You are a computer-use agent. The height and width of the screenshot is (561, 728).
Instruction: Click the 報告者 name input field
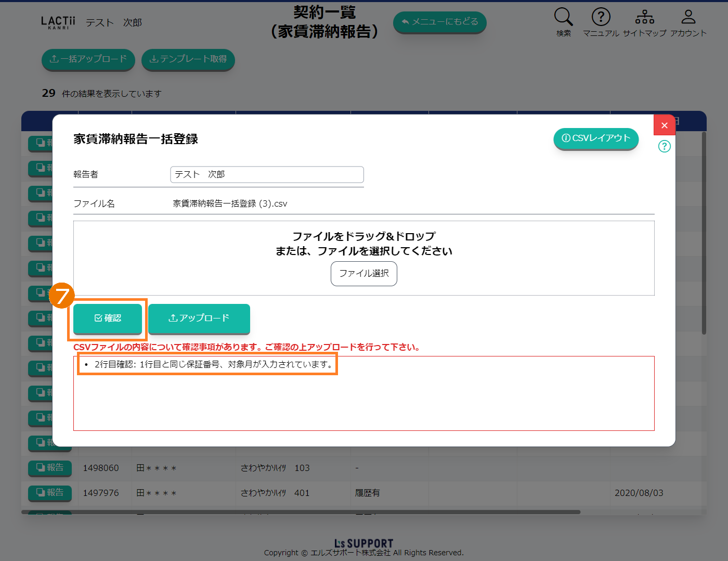267,174
